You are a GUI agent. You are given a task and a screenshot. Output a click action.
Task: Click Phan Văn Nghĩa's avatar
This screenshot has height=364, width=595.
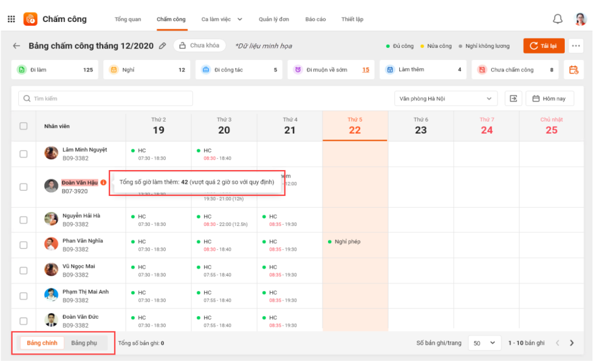tap(51, 244)
